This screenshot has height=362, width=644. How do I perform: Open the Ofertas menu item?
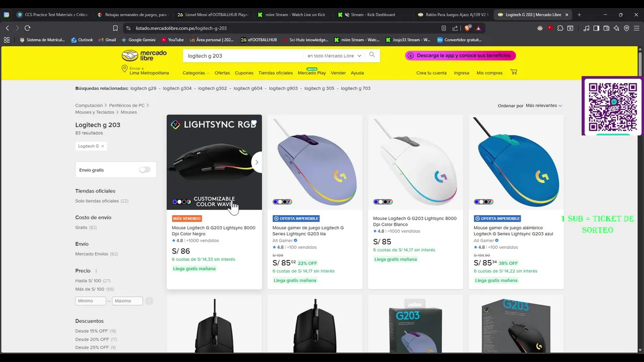tap(222, 73)
